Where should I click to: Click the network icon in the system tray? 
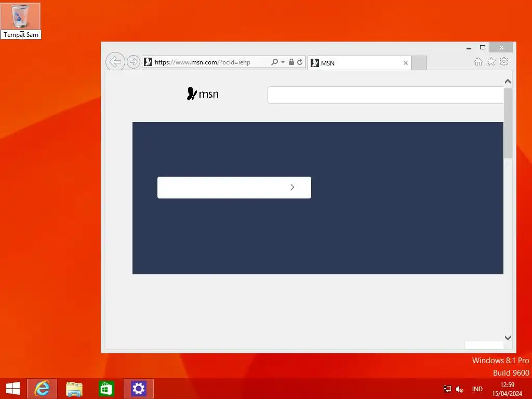click(447, 389)
